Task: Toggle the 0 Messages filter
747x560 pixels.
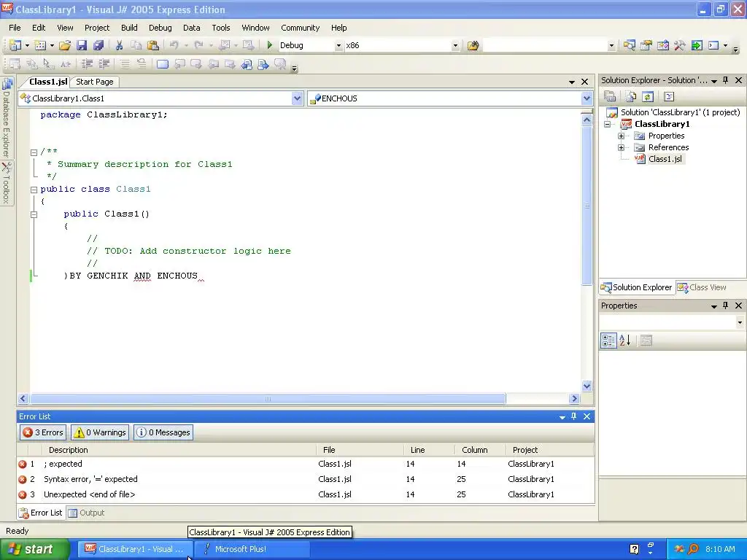Action: (x=163, y=432)
